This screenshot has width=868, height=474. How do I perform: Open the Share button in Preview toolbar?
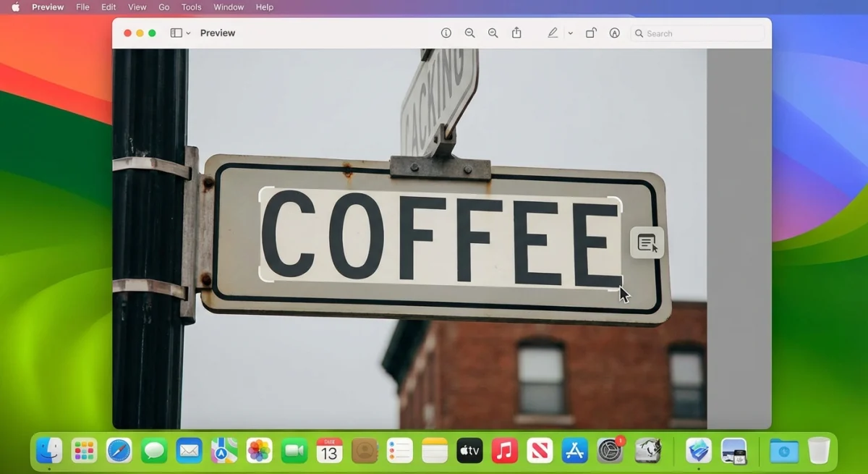[516, 33]
